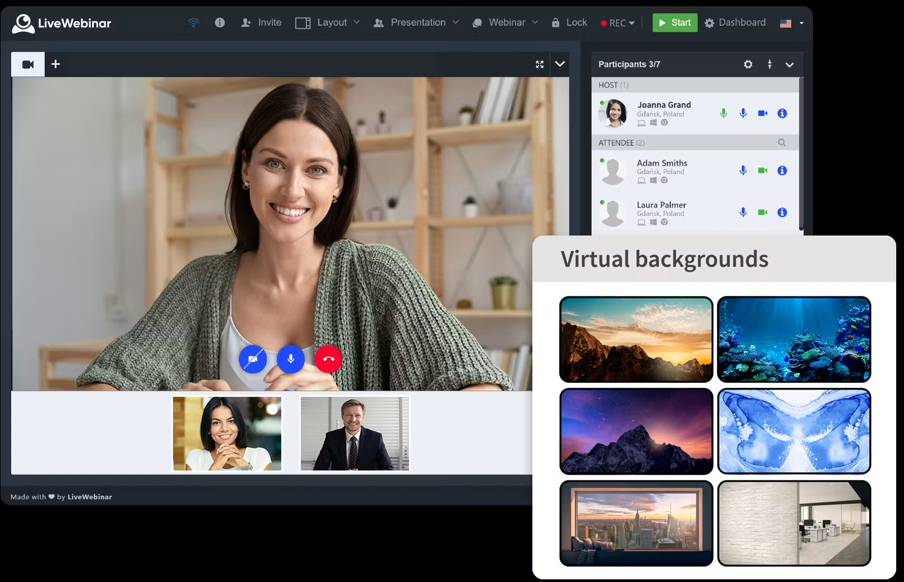Image resolution: width=904 pixels, height=582 pixels.
Task: Collapse the video stage with the chevron
Action: point(560,64)
